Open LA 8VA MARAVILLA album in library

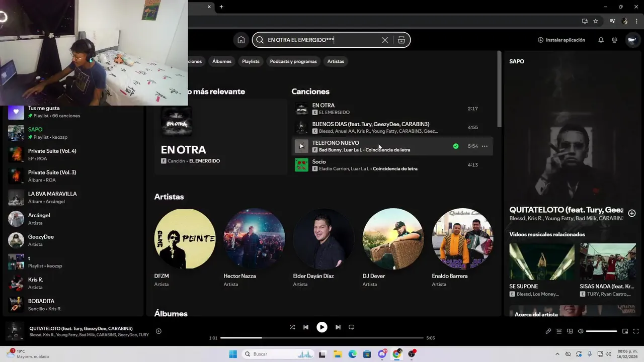pos(73,198)
